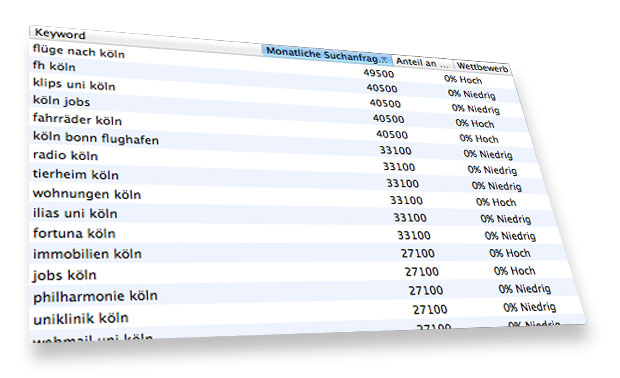Click "0% Hoch" in the wohnungen köln row
Image resolution: width=620 pixels, height=378 pixels.
[x=496, y=202]
